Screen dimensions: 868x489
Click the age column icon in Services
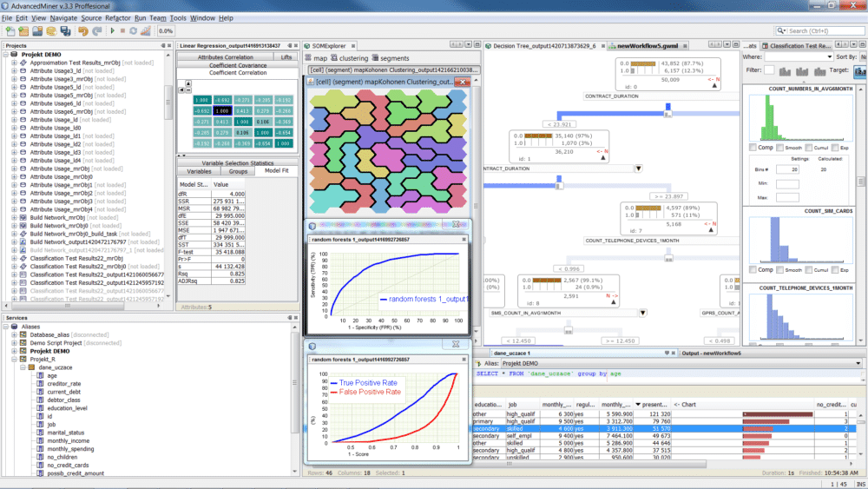pos(41,375)
